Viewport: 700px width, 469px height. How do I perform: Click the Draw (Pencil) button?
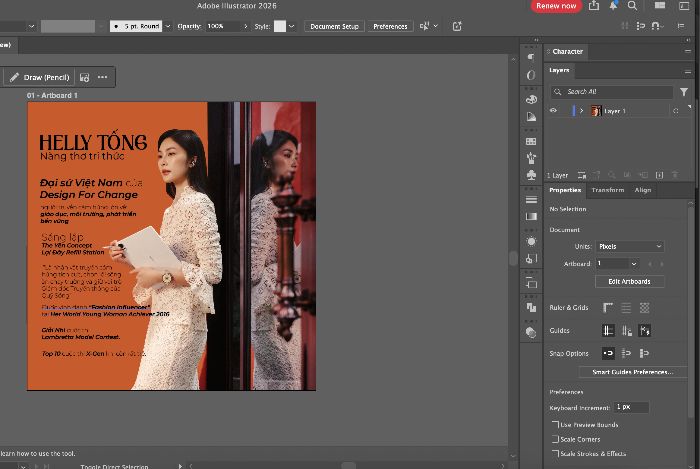coord(40,77)
